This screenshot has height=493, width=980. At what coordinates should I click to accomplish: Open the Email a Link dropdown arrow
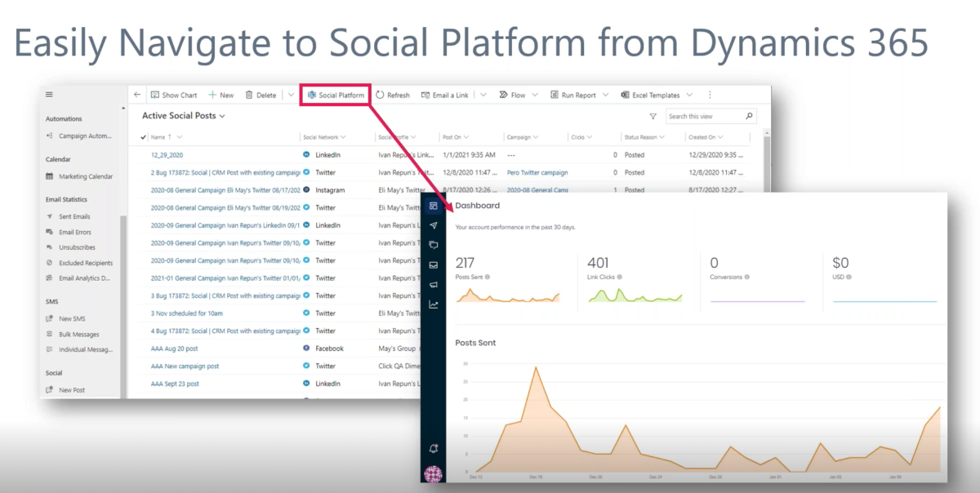coord(483,95)
